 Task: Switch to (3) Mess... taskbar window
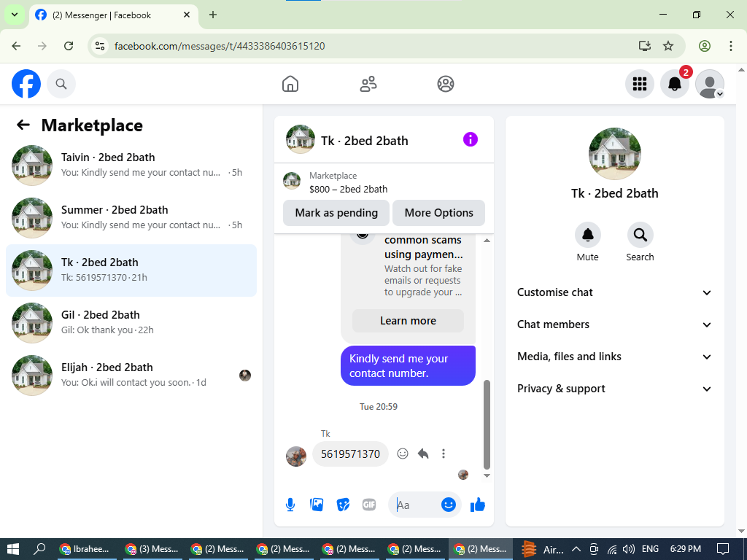click(x=151, y=549)
